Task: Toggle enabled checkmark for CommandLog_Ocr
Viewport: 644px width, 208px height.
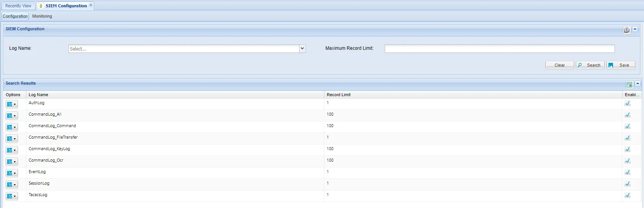Action: (x=628, y=161)
